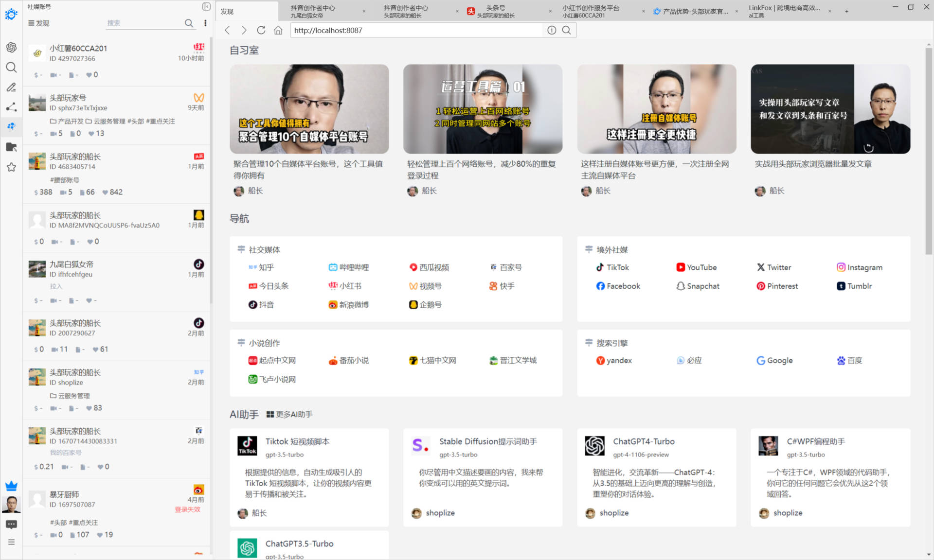The width and height of the screenshot is (934, 560).
Task: Click the account search input field
Action: click(144, 23)
